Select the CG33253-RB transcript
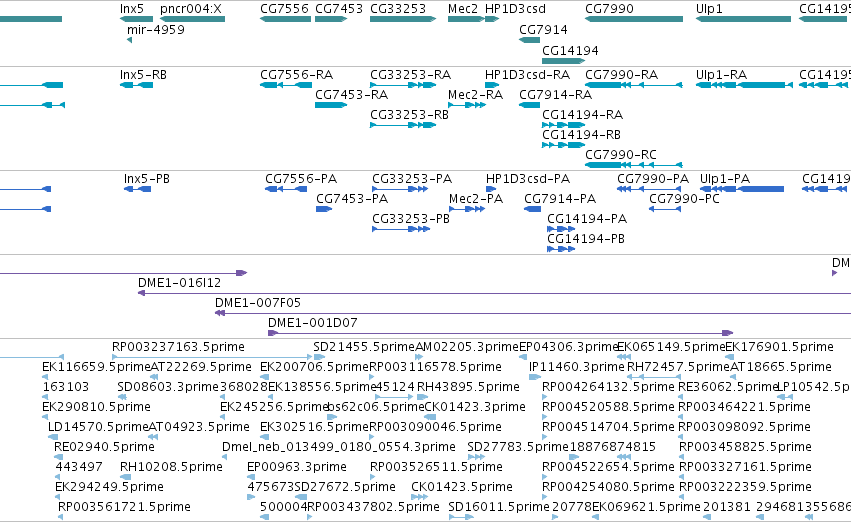The width and height of the screenshot is (851, 522). pyautogui.click(x=403, y=125)
